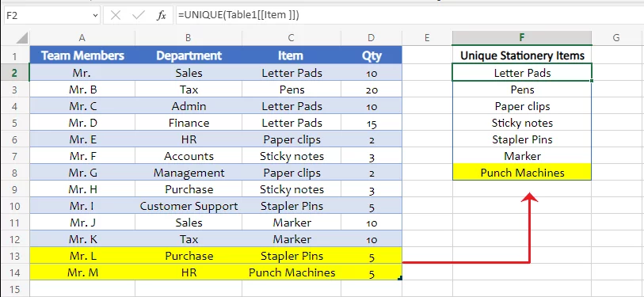The height and width of the screenshot is (297, 644).
Task: Click the Management department cell
Action: tap(189, 173)
